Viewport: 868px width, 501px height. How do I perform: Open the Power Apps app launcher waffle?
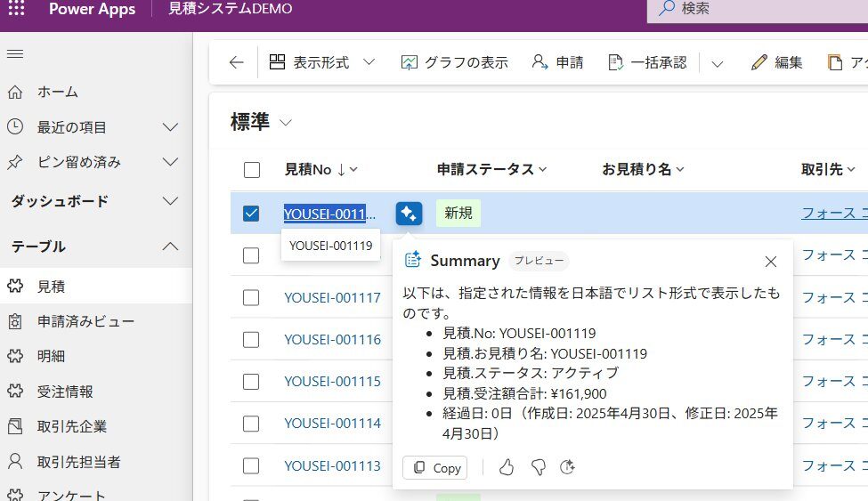16,10
